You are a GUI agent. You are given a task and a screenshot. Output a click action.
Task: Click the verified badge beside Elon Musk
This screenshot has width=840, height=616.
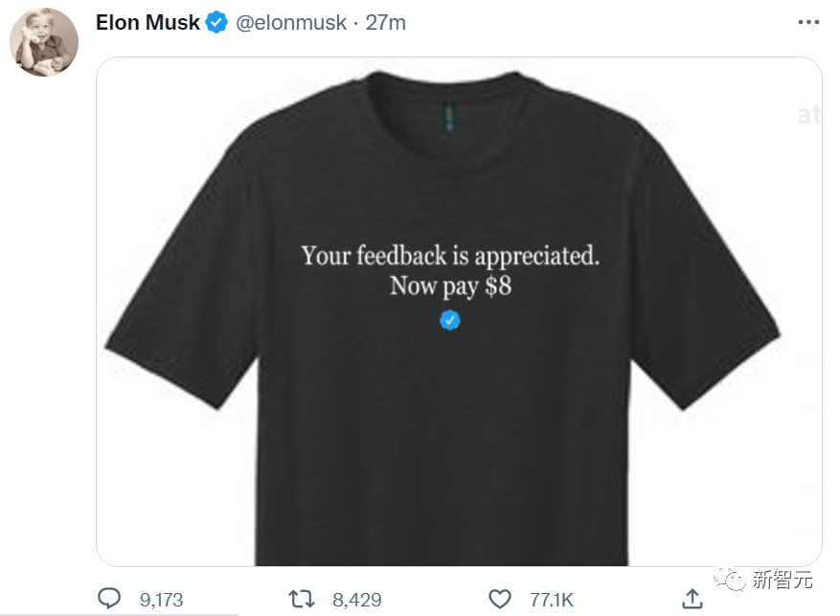pos(216,23)
